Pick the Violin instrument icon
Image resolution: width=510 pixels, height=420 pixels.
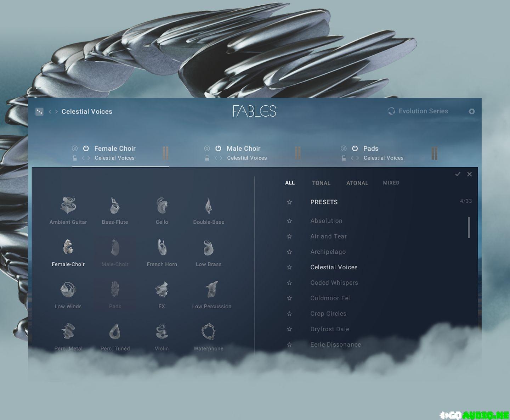point(162,332)
